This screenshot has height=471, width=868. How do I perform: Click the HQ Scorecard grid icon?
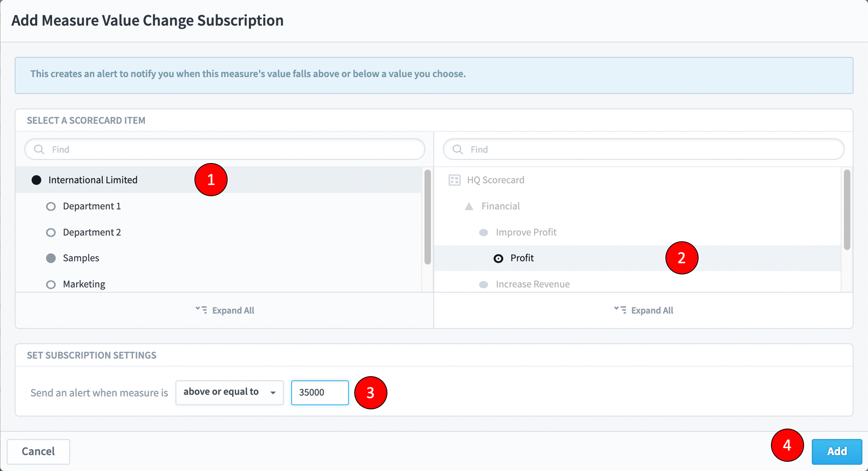pos(454,180)
